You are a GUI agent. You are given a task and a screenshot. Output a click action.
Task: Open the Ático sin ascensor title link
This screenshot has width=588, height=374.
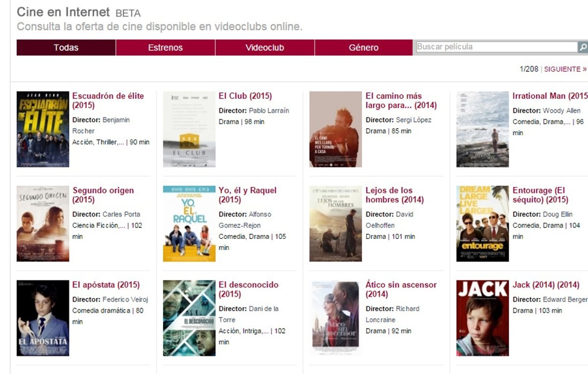click(x=401, y=289)
